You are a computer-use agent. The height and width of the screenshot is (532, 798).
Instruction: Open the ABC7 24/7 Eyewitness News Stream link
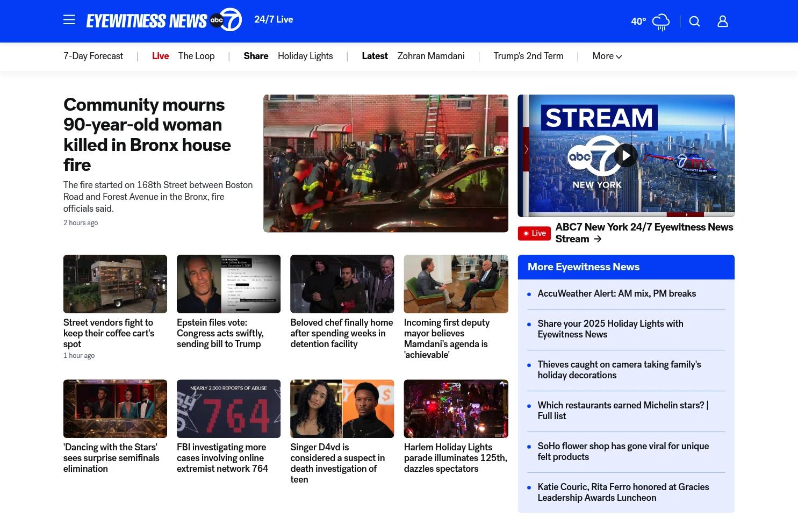(644, 233)
